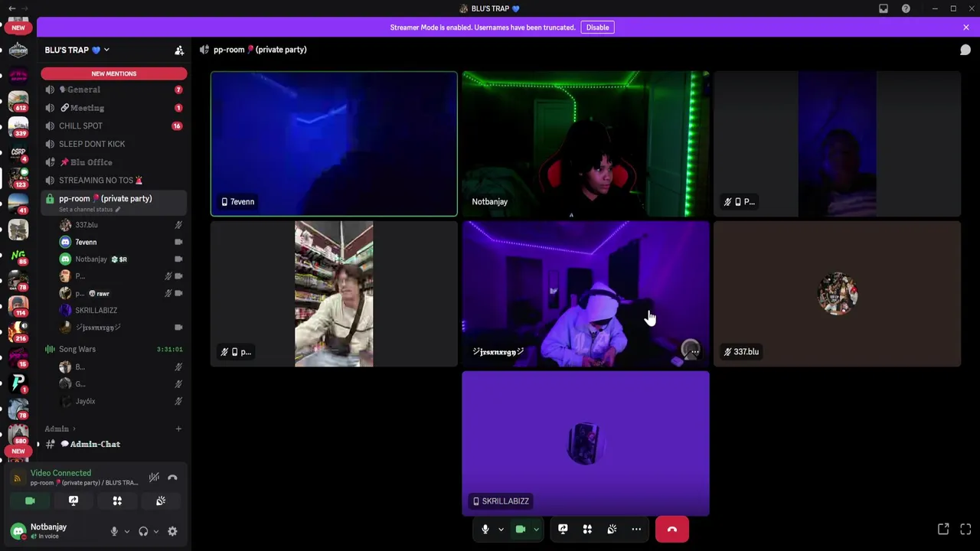Go back with the title bar left arrow

pyautogui.click(x=11, y=8)
